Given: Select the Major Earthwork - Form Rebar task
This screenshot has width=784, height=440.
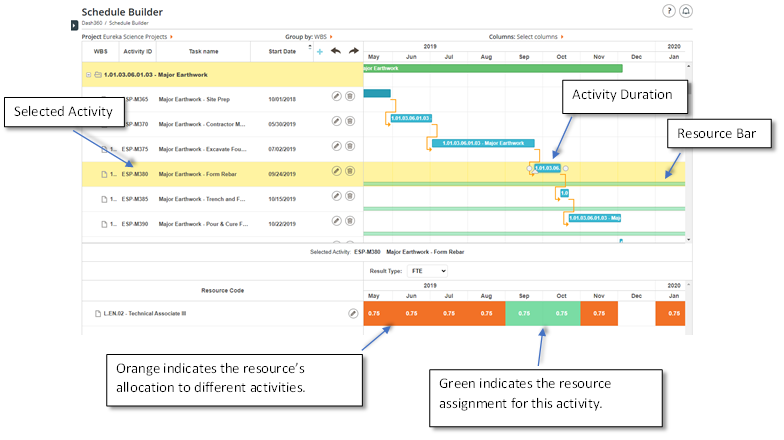Looking at the screenshot, I should pos(198,174).
